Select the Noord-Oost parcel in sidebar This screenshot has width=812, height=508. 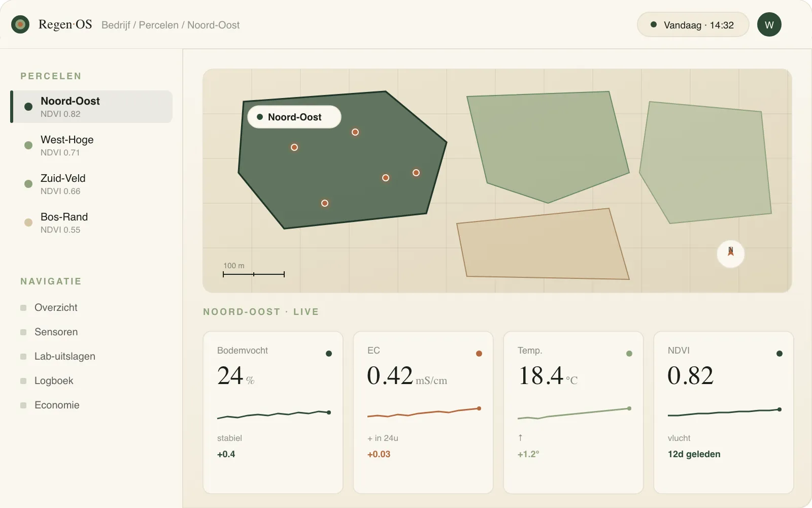pyautogui.click(x=91, y=107)
